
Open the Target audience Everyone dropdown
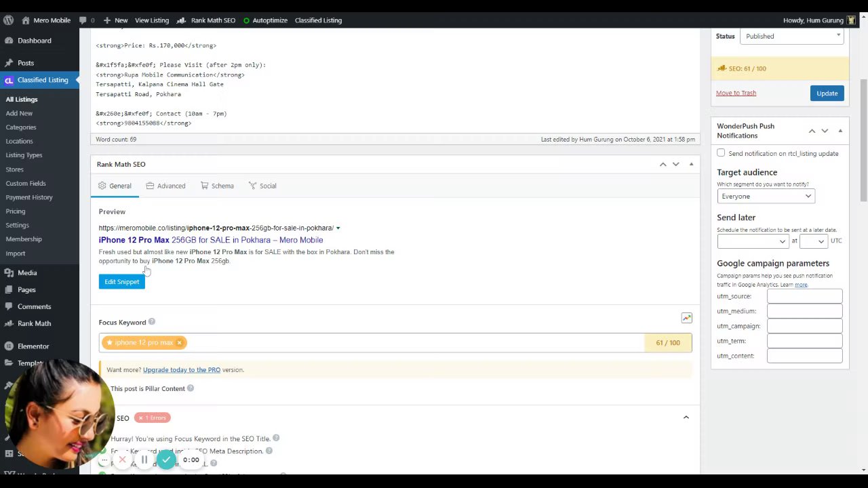(766, 197)
